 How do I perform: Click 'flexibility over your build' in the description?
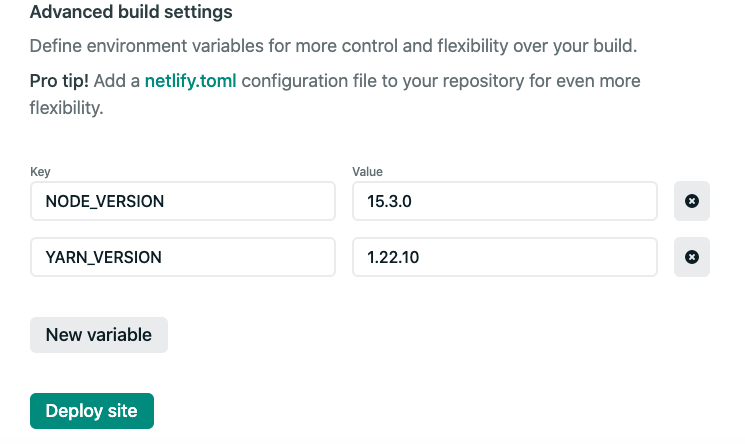(x=534, y=47)
